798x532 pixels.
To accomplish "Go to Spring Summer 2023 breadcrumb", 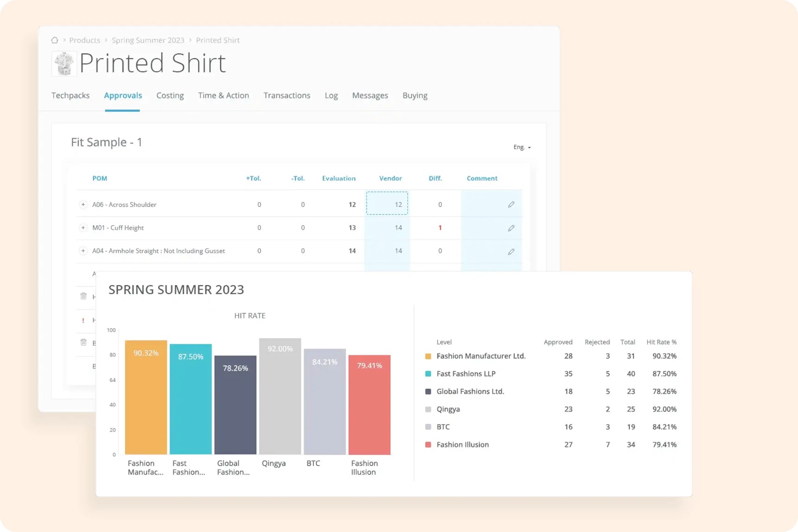I will tap(148, 40).
